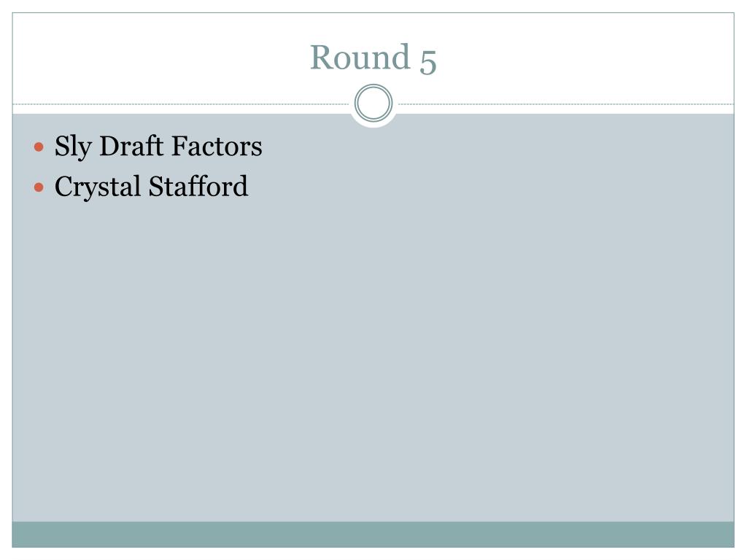747x560 pixels.
Task: Click the word "Crystal" in the second bullet
Action: click(97, 187)
